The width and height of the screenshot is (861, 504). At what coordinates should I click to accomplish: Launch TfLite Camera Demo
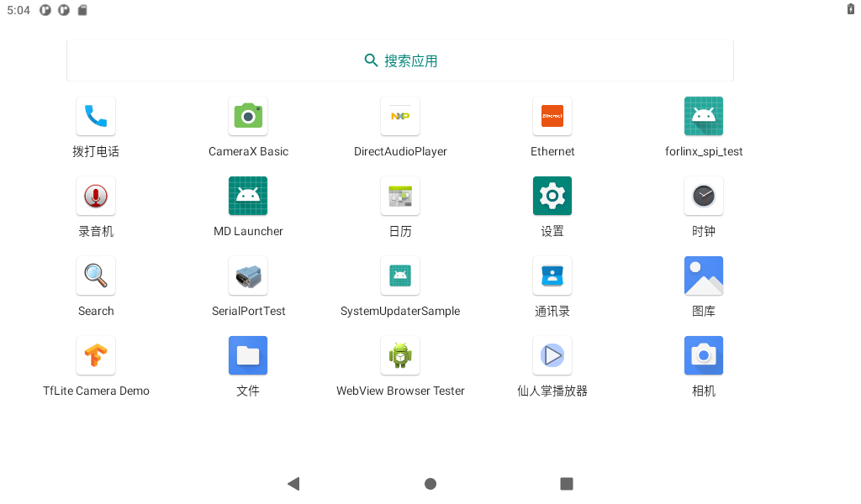point(96,355)
